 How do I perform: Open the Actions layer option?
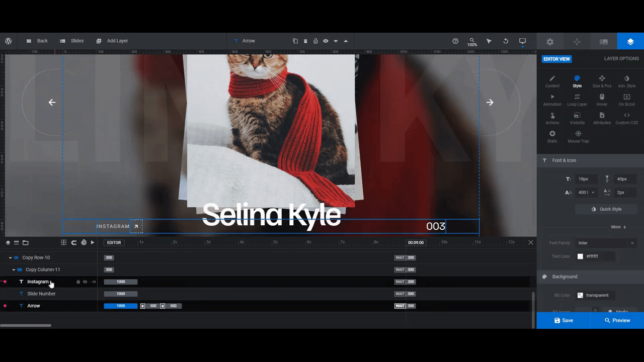click(x=552, y=119)
